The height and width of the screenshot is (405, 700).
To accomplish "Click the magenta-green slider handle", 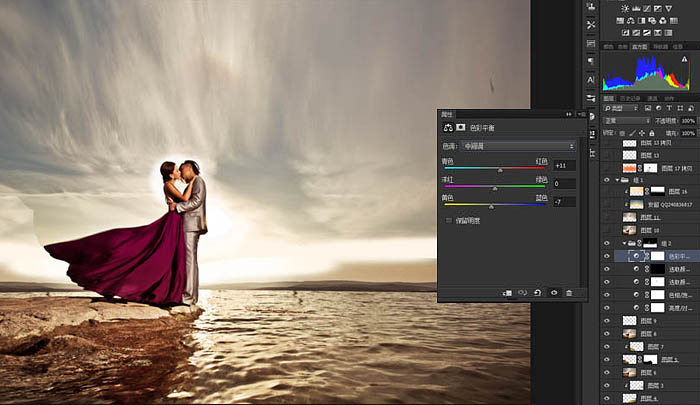I will click(x=495, y=188).
